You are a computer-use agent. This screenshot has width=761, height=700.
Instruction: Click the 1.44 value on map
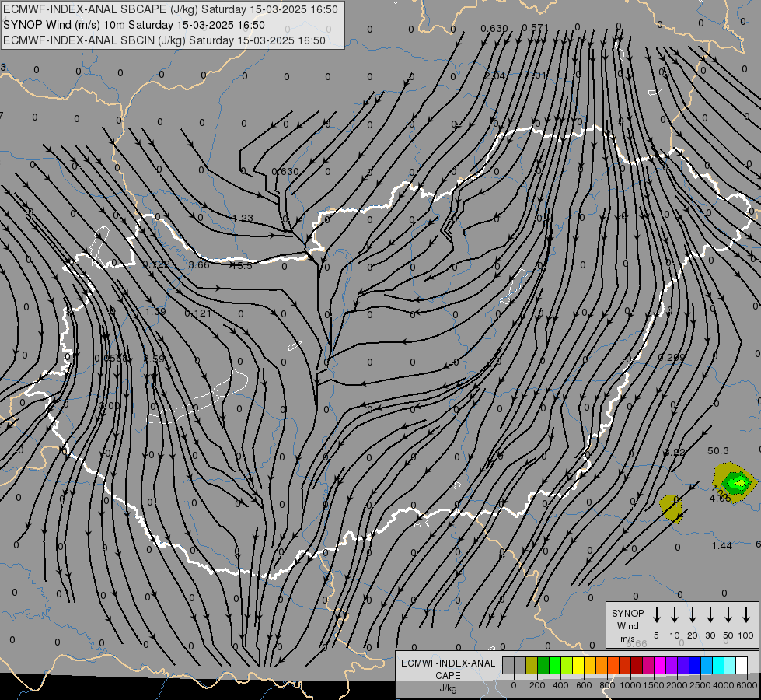coord(721,545)
